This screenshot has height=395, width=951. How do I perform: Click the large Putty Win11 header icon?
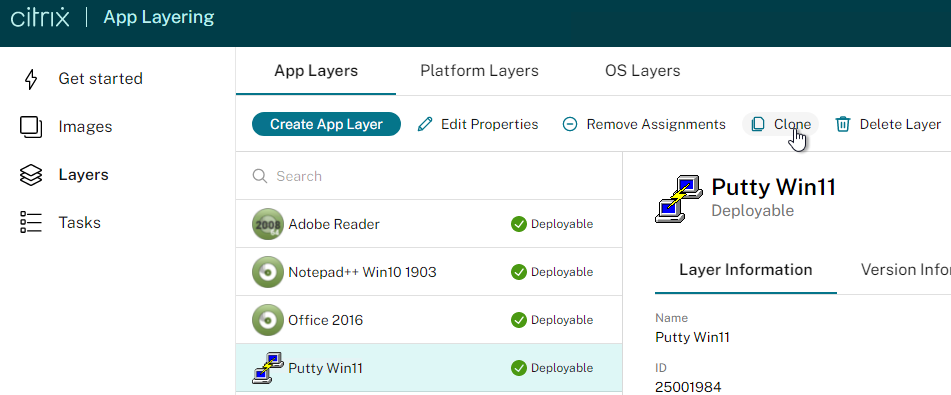(x=679, y=199)
